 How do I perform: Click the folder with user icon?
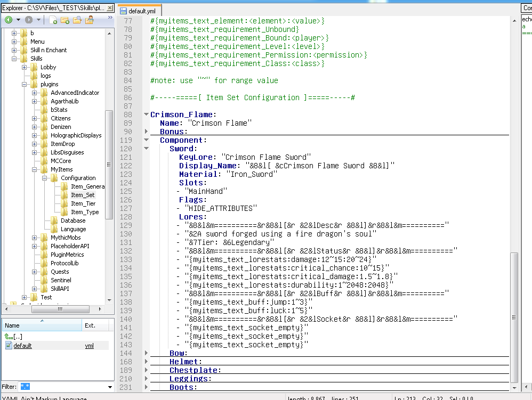point(90,20)
